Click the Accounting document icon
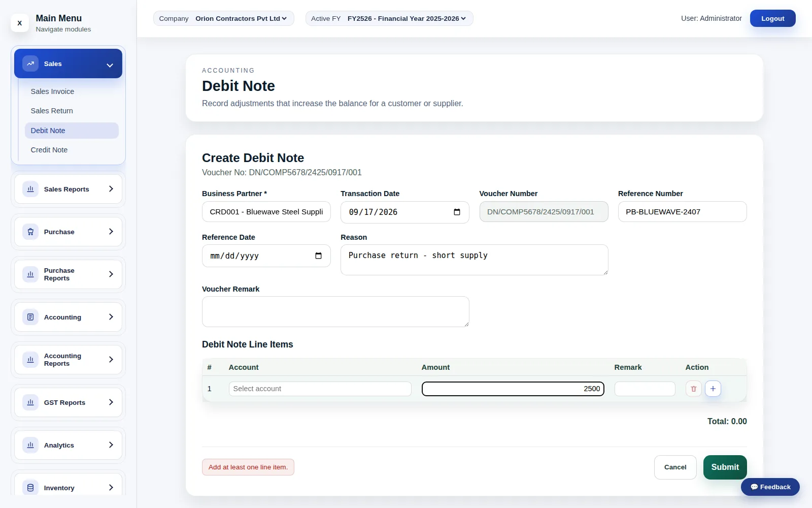 click(x=30, y=317)
